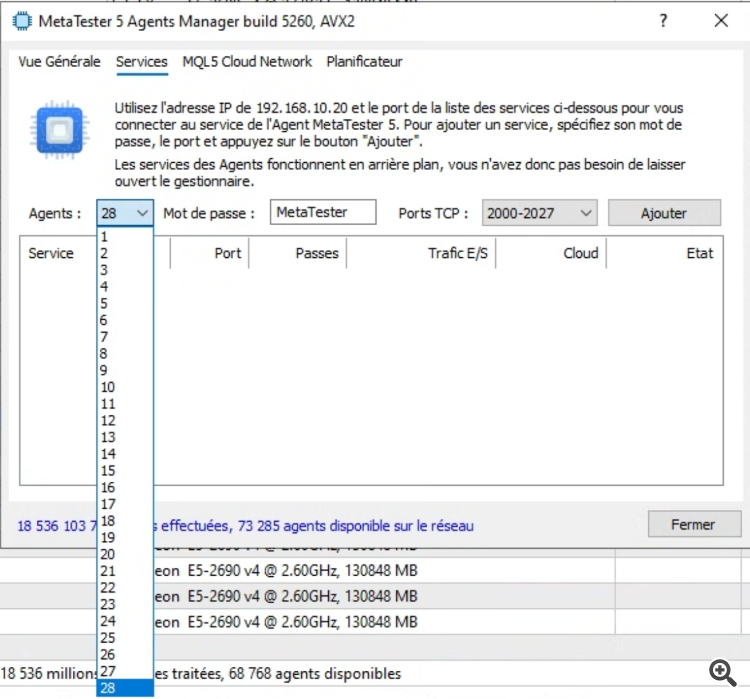Viewport: 750px width, 699px height.
Task: Sort by the Port column header
Action: [x=209, y=253]
